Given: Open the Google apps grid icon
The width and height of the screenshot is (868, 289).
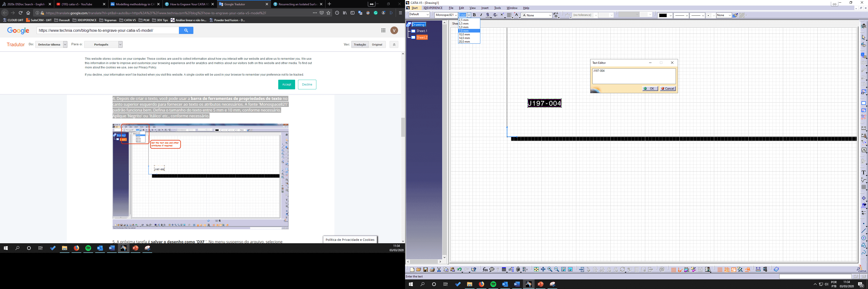Looking at the screenshot, I should pos(383,30).
